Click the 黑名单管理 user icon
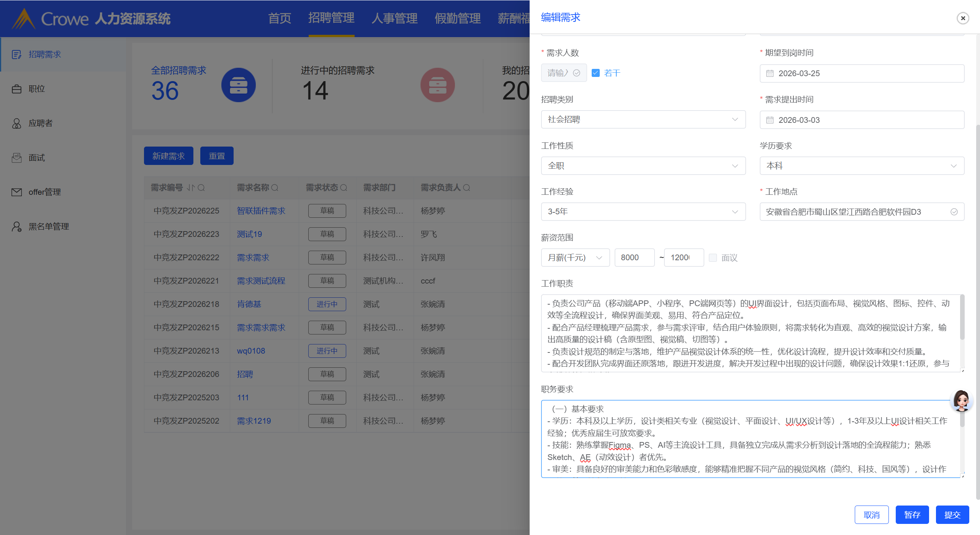The image size is (980, 535). (x=16, y=227)
